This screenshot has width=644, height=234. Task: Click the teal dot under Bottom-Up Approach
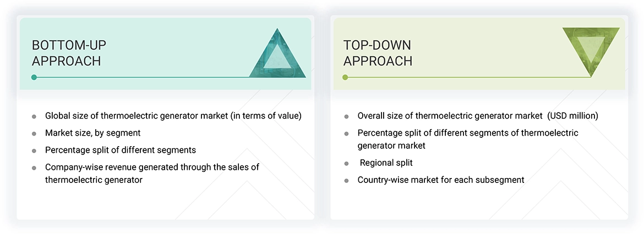(x=34, y=77)
